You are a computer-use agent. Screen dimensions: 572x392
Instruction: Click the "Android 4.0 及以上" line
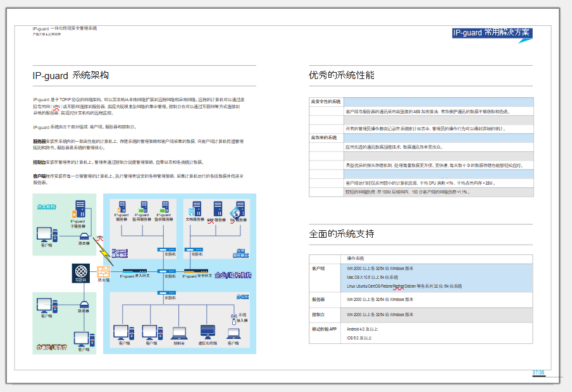click(x=362, y=329)
